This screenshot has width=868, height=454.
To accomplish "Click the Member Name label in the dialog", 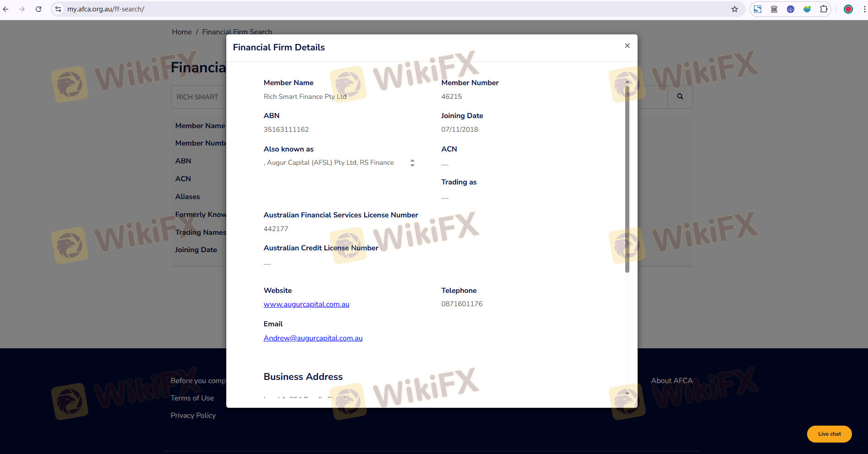I will tap(289, 83).
